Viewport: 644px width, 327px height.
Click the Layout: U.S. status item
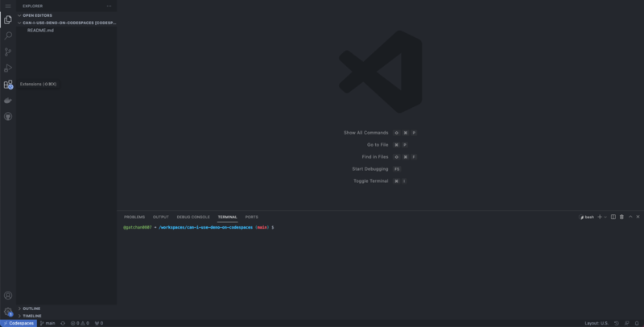tap(597, 323)
